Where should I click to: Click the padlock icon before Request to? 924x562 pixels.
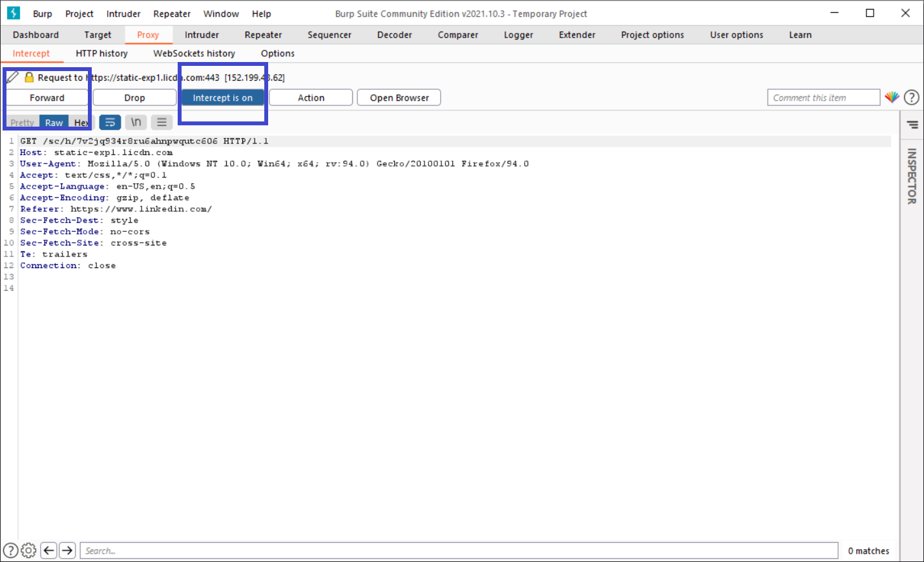tap(29, 78)
